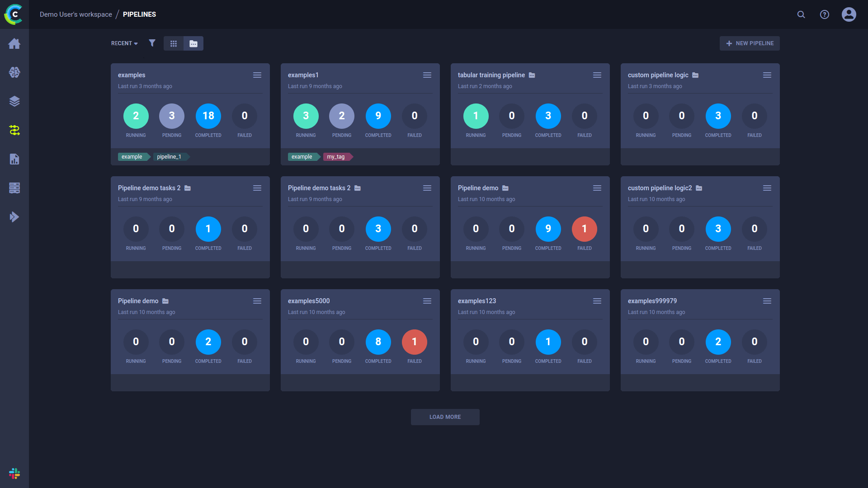Go to Demo User's workspace breadcrumb
This screenshot has width=868, height=488.
tap(75, 14)
